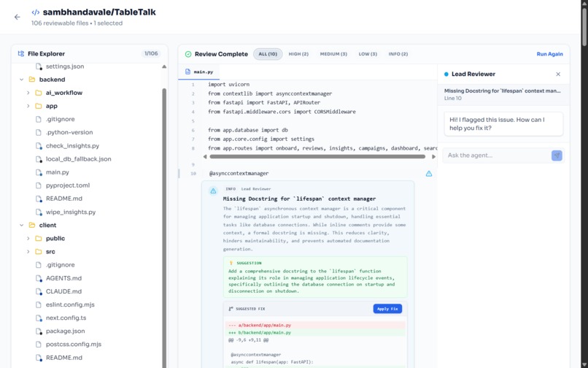This screenshot has width=588, height=368.
Task: Close the Lead Reviewer panel
Action: pyautogui.click(x=558, y=74)
